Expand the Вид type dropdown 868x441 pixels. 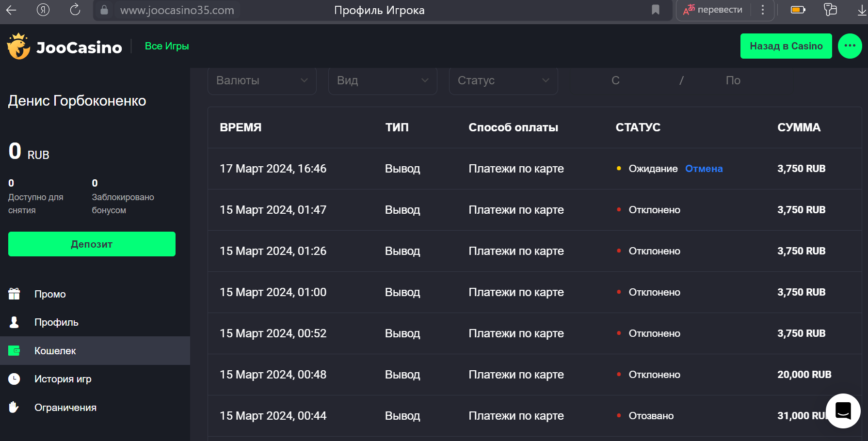click(383, 80)
